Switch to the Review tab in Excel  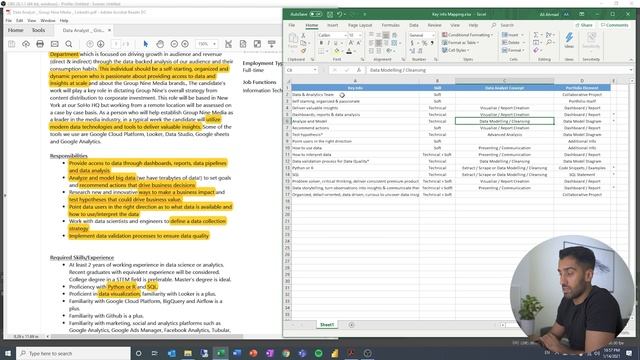434,25
